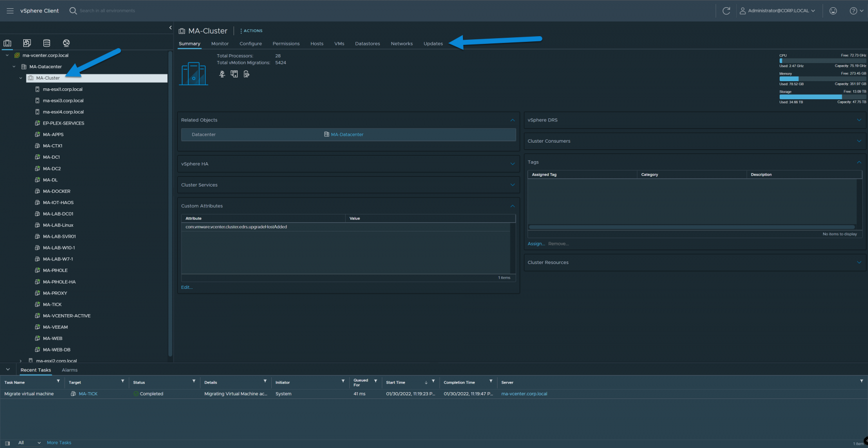Switch to the Alarms tab
Viewport: 868px width, 448px height.
pyautogui.click(x=70, y=370)
